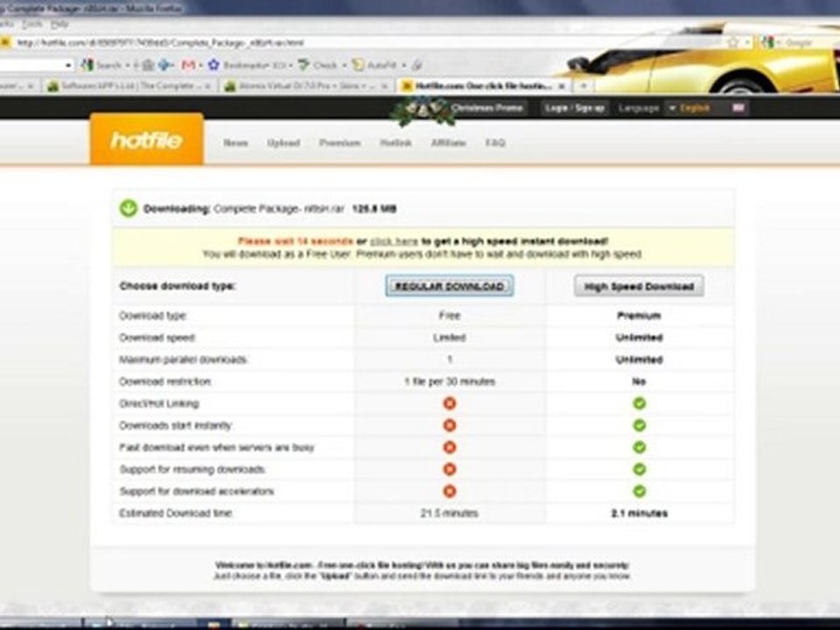The height and width of the screenshot is (630, 840).
Task: Expand the Gmail dropdown arrow
Action: 200,66
